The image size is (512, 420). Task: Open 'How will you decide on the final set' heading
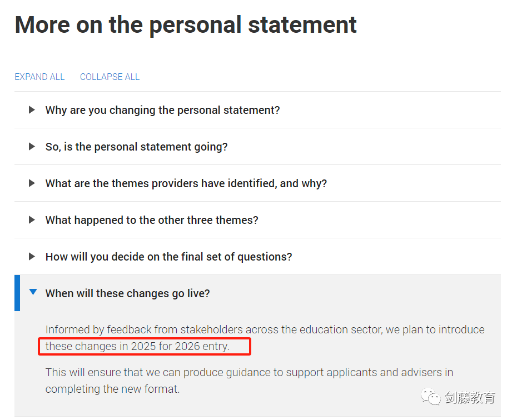(169, 257)
